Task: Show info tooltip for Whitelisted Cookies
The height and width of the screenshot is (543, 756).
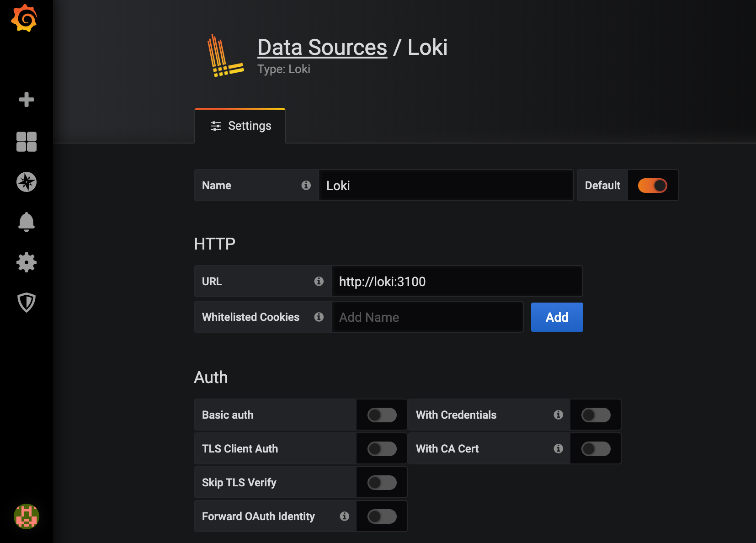Action: point(319,317)
